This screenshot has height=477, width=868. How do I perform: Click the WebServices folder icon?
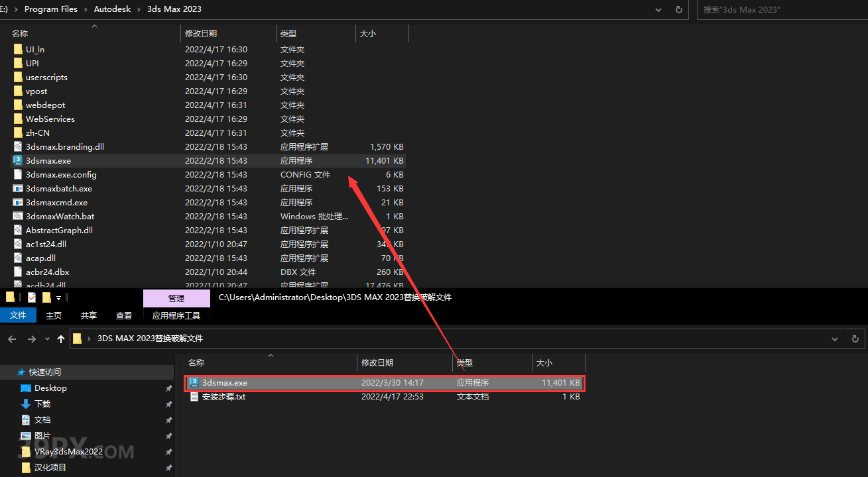pyautogui.click(x=18, y=119)
